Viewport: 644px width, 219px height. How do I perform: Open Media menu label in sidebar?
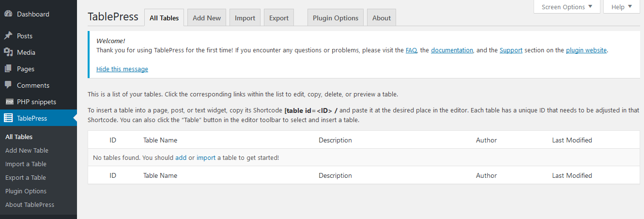pyautogui.click(x=26, y=52)
